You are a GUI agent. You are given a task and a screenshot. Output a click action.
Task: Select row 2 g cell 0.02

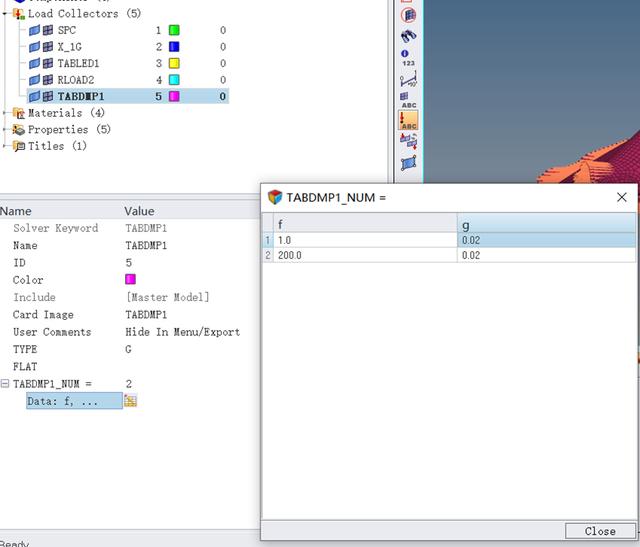coord(546,255)
